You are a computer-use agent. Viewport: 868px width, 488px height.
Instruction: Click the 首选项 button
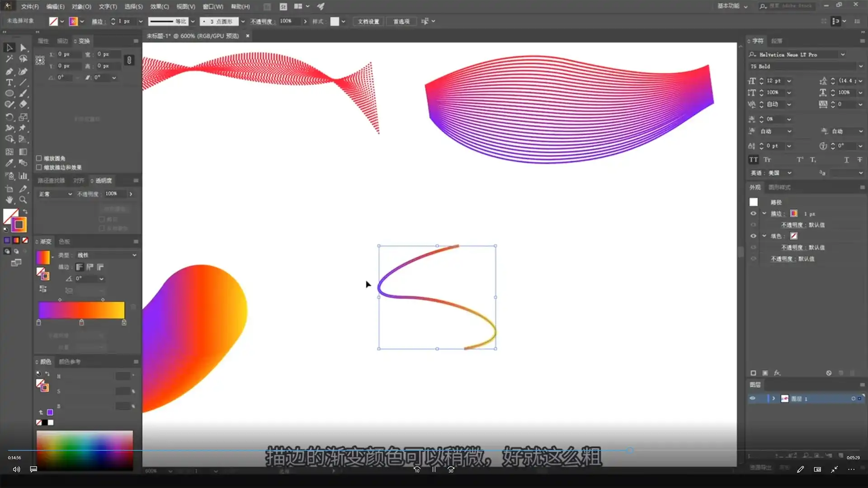click(401, 22)
